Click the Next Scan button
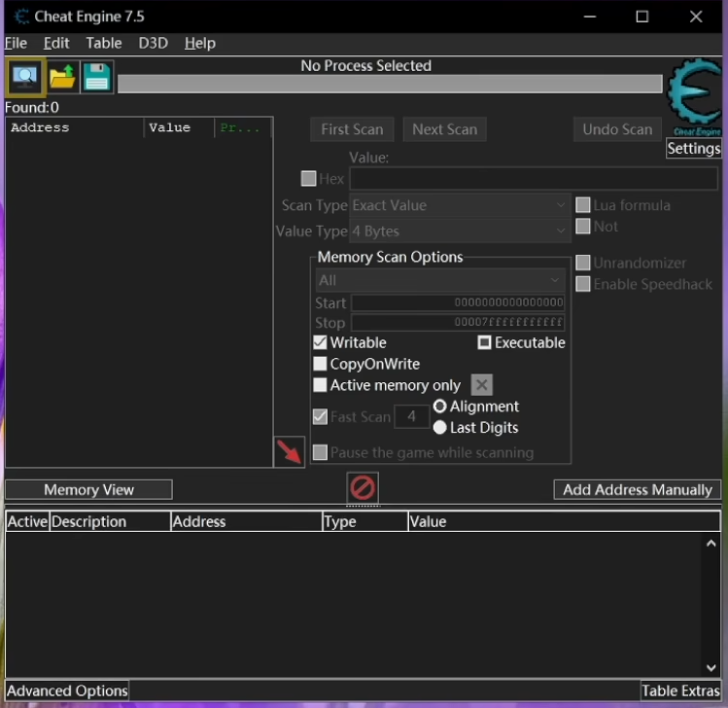Image resolution: width=728 pixels, height=708 pixels. coord(444,129)
